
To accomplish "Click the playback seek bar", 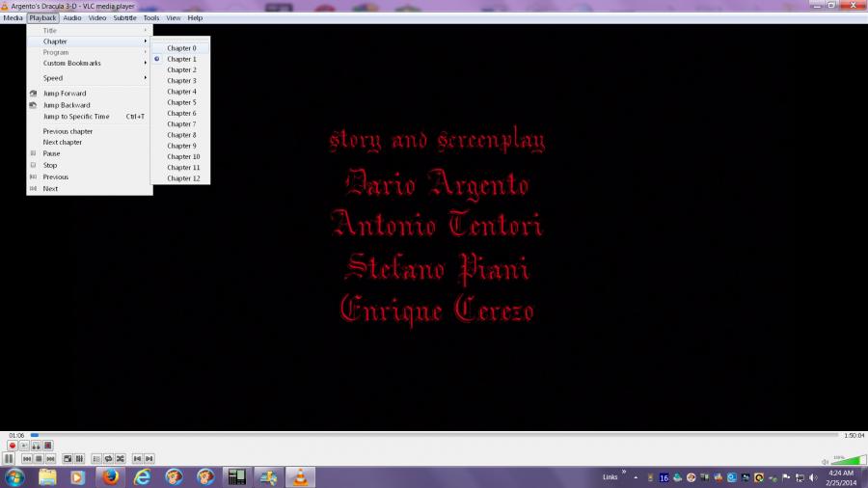I will [435, 435].
